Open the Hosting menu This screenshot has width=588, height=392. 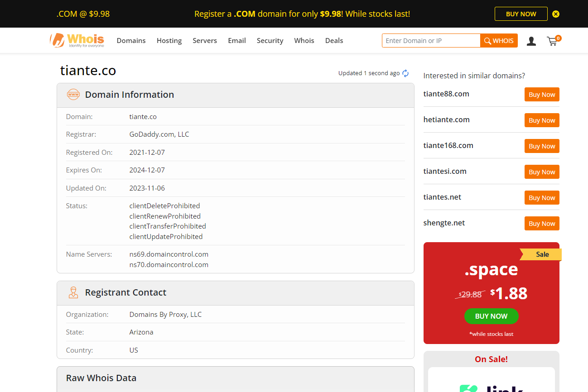[x=169, y=41]
